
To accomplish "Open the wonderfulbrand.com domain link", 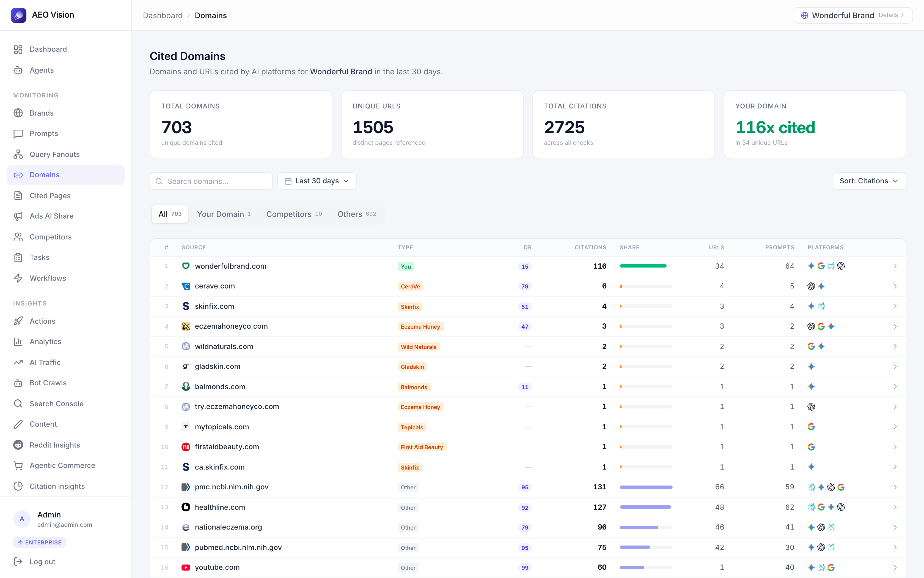I will point(231,266).
